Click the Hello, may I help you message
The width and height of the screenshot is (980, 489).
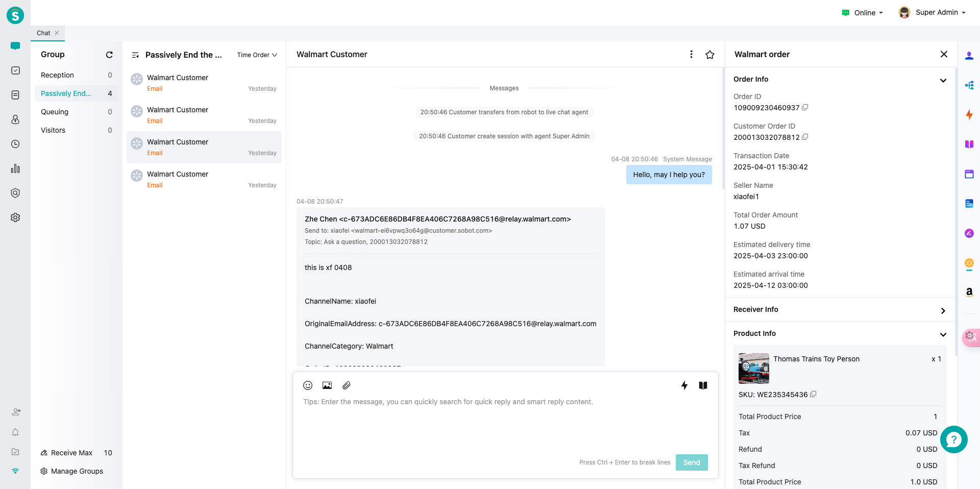point(669,175)
